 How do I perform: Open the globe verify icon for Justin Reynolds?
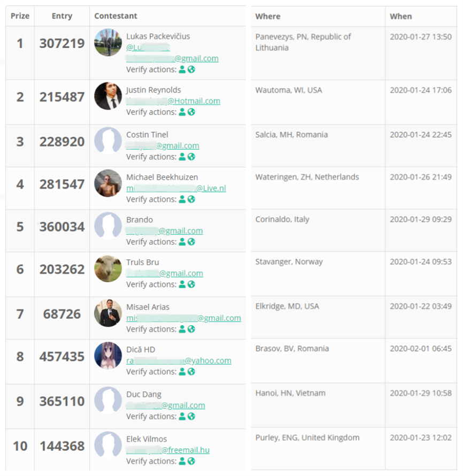click(191, 112)
